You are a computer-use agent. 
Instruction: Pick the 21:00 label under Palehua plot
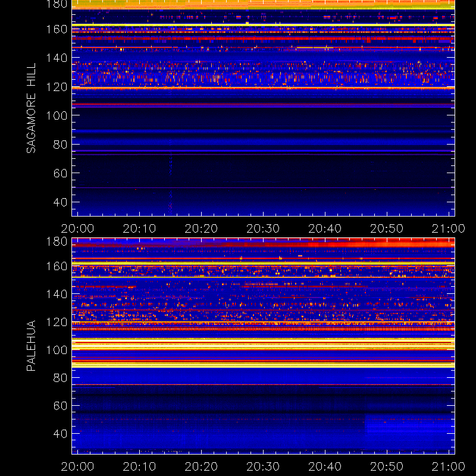449,466
